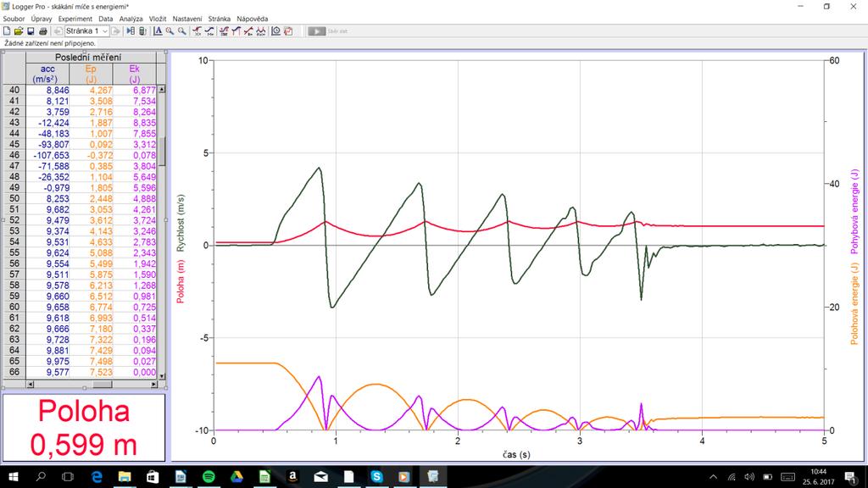
Task: Open the Data Browser toolbar icon
Action: pos(130,31)
